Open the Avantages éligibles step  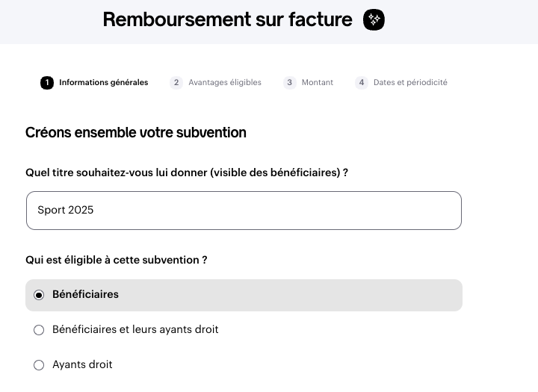[x=225, y=83]
